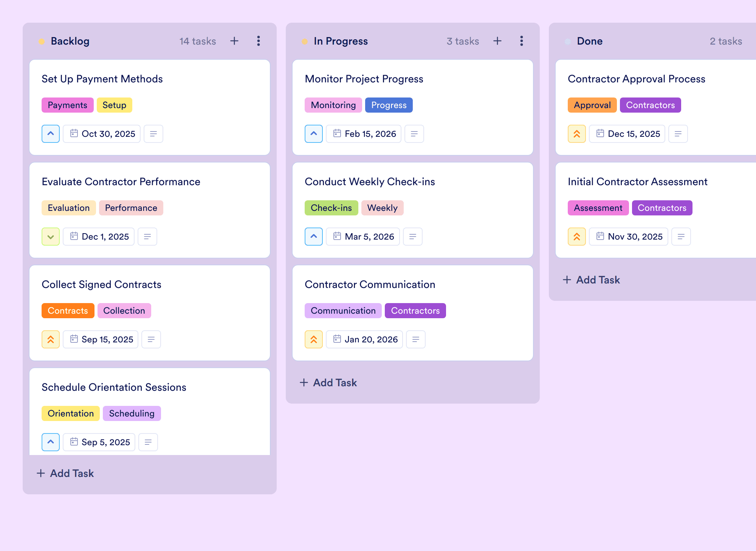Viewport: 756px width, 551px height.
Task: Click plus icon in Backlog column header
Action: click(x=234, y=41)
